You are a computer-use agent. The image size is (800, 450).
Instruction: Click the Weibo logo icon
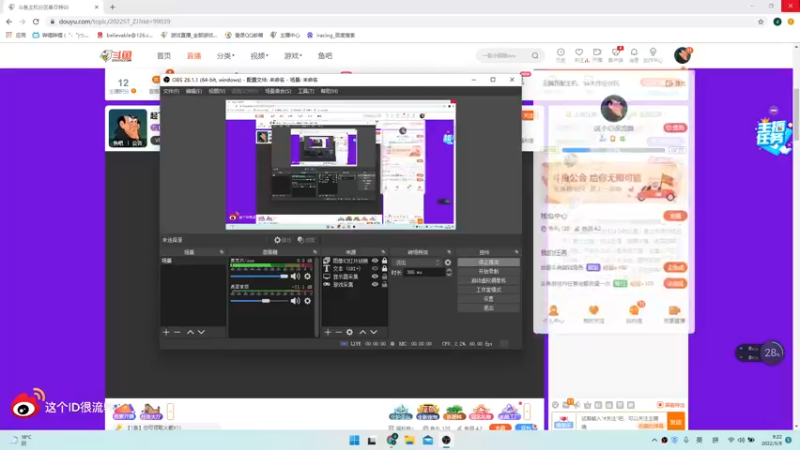(x=27, y=404)
